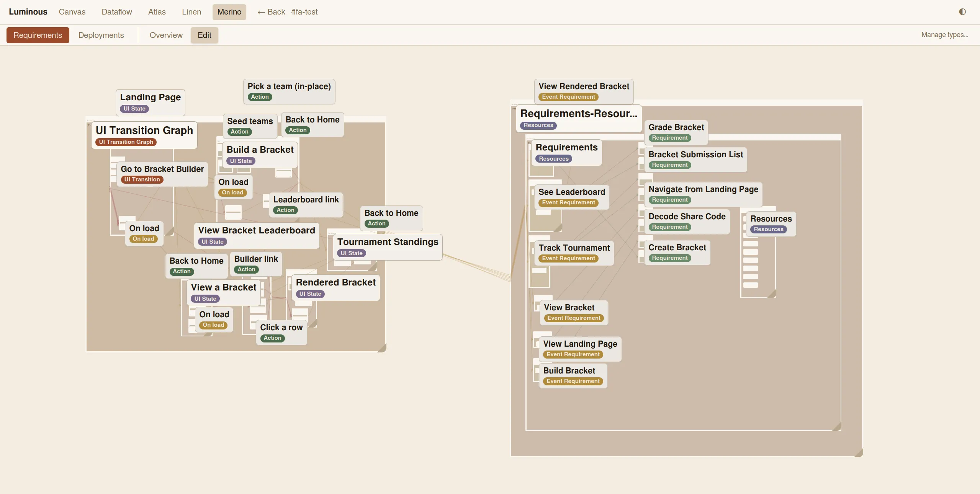Screen dimensions: 980x494
Task: Switch to Deployments view
Action: point(101,35)
